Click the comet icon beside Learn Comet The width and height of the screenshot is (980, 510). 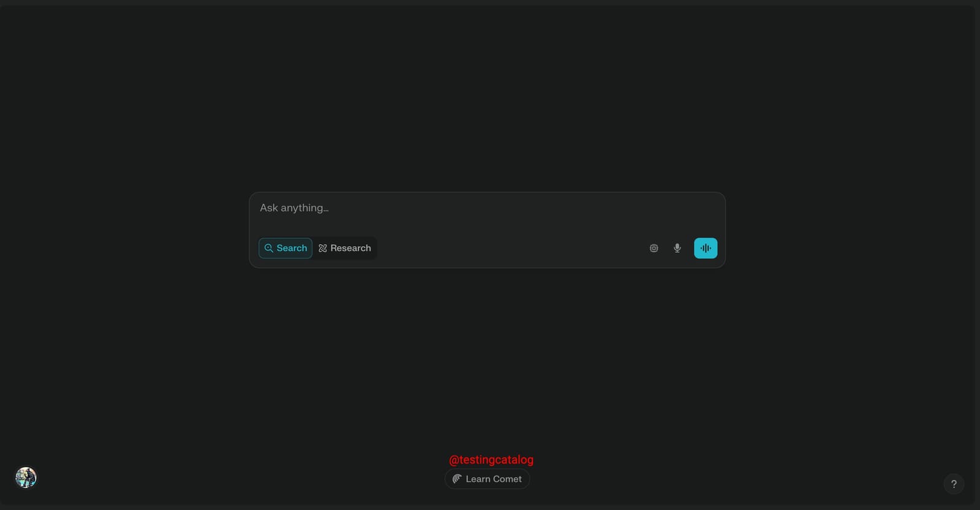(x=457, y=479)
